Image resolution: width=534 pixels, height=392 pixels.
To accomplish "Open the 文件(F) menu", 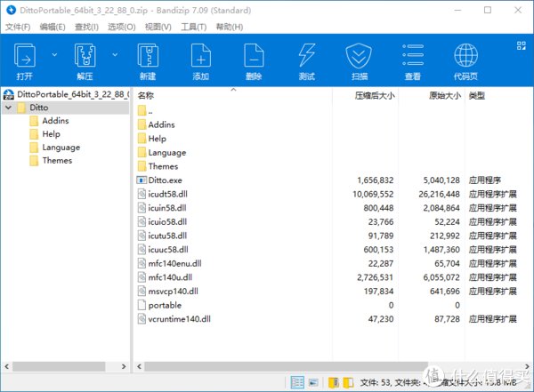I will [x=18, y=27].
